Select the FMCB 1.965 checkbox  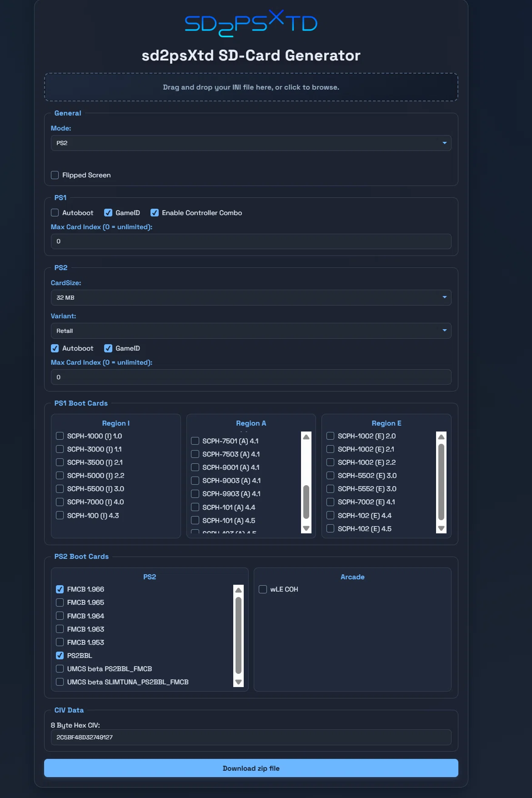(x=60, y=602)
